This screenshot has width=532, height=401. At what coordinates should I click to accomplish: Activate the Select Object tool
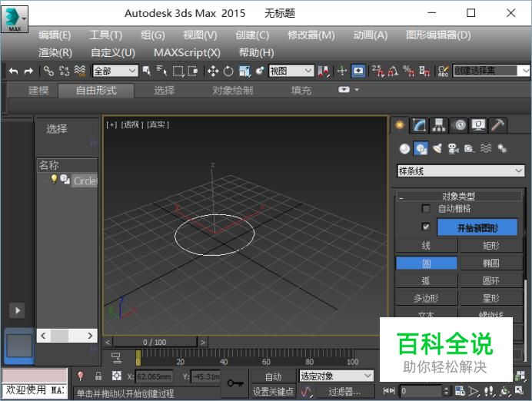(147, 71)
